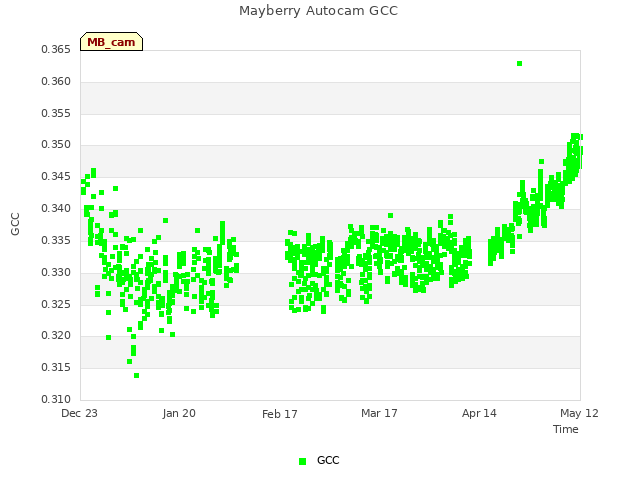640x480 pixels.
Task: Click the Jan 20 x-axis label
Action: (x=179, y=413)
